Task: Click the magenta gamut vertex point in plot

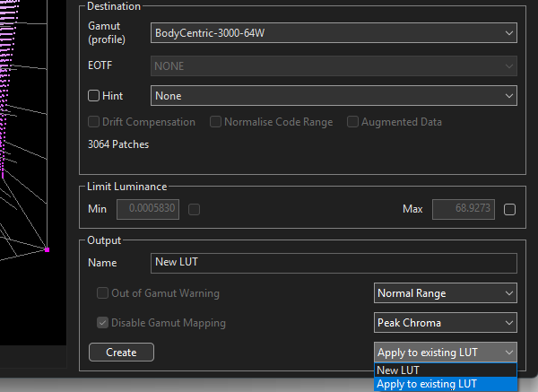Action: coord(48,250)
